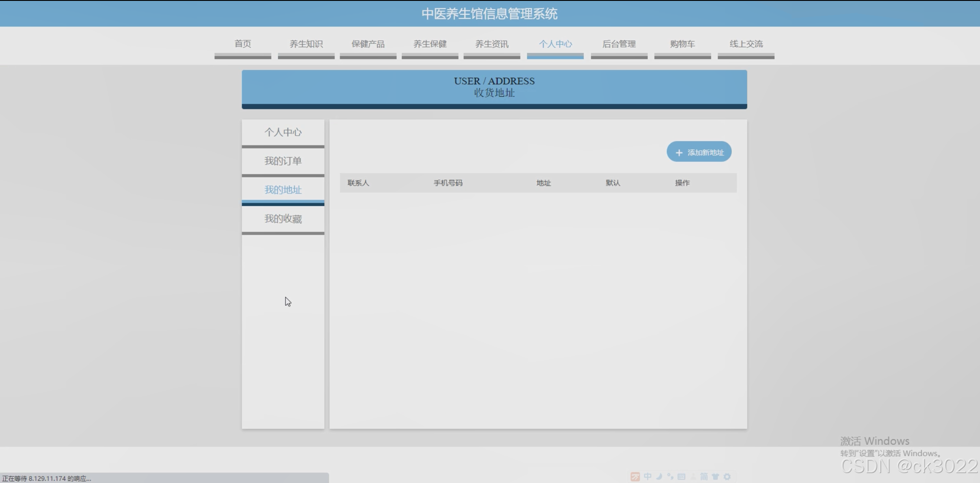The image size is (980, 483).
Task: Switch to 线上交流 navigation tab
Action: pyautogui.click(x=746, y=44)
